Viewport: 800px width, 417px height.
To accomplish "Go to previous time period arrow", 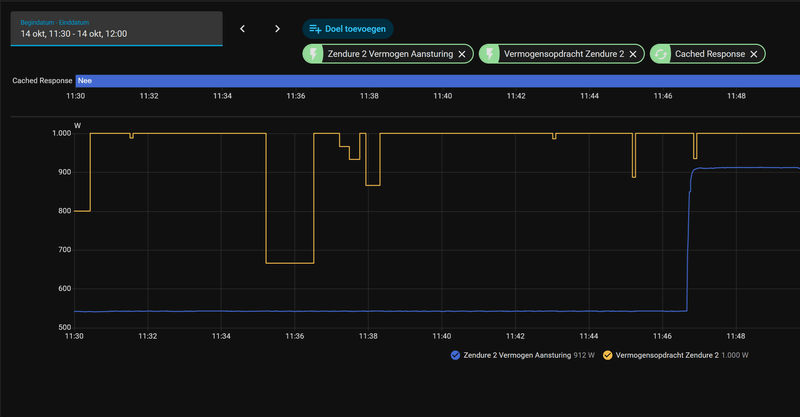I will tap(242, 29).
